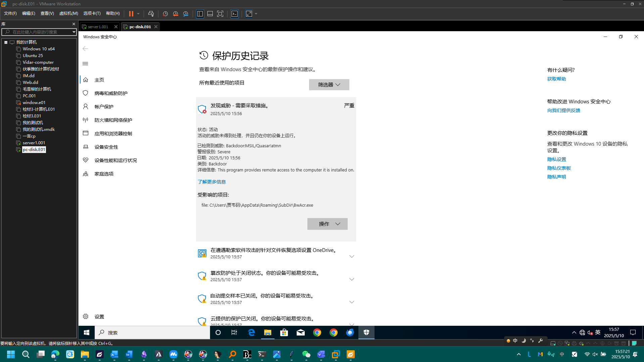This screenshot has width=644, height=362.
Task: Open the 隐私仪表板 link
Action: coord(559,168)
